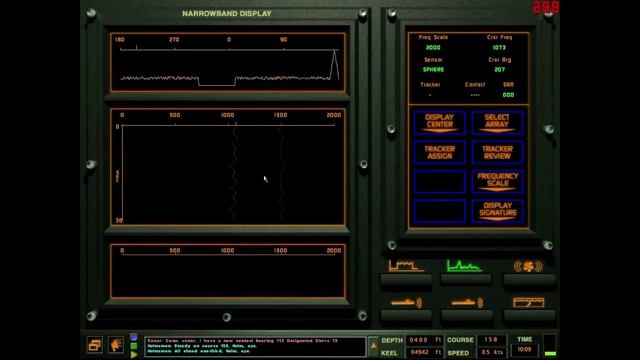Image resolution: width=640 pixels, height=360 pixels.
Task: Push the grey button under sound profile icon
Action: point(529,316)
